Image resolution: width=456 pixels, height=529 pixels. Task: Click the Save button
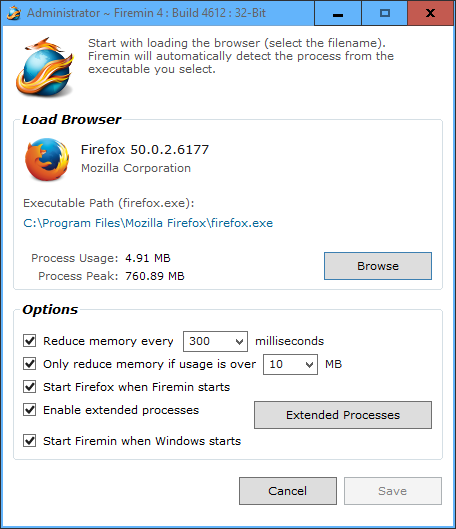point(393,491)
